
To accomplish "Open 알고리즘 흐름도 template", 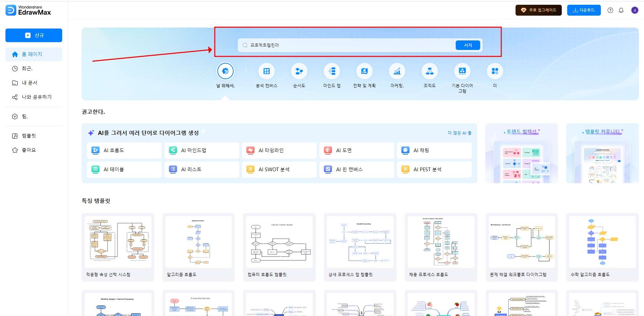I will (x=198, y=247).
